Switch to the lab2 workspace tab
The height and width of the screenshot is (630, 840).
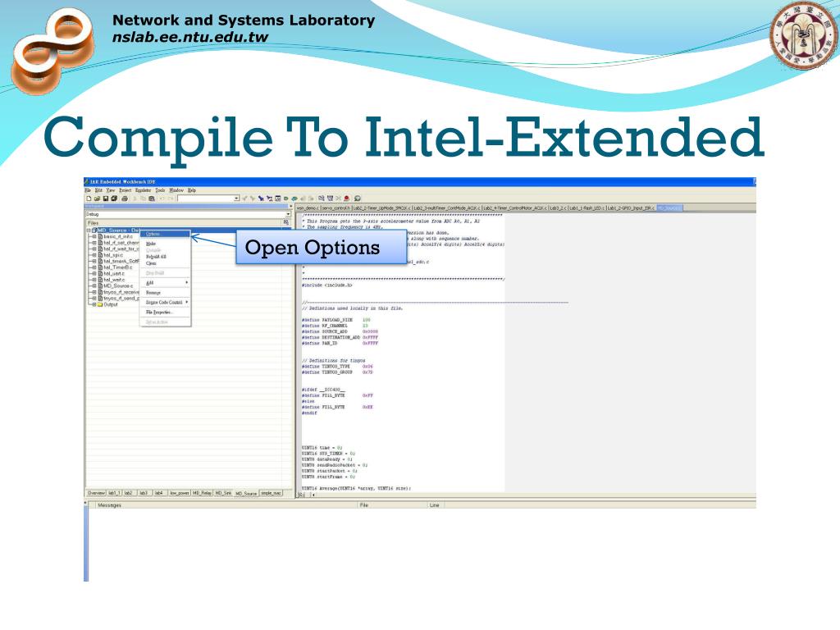[x=128, y=493]
